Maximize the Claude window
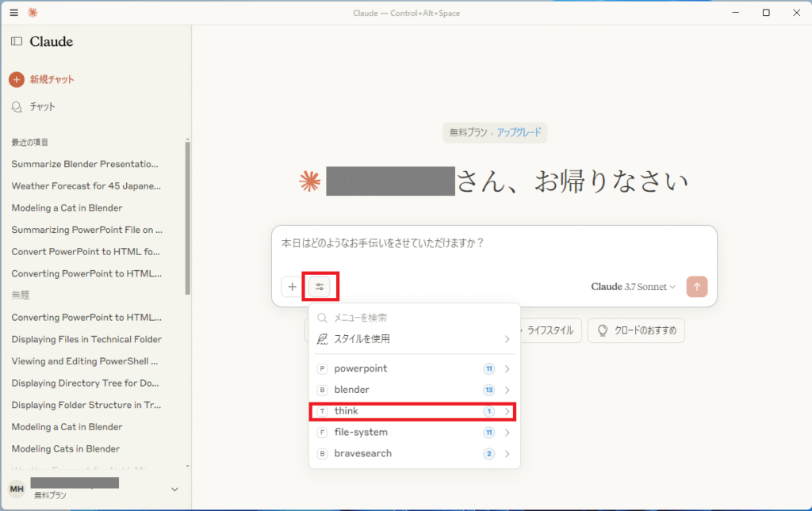 [766, 13]
